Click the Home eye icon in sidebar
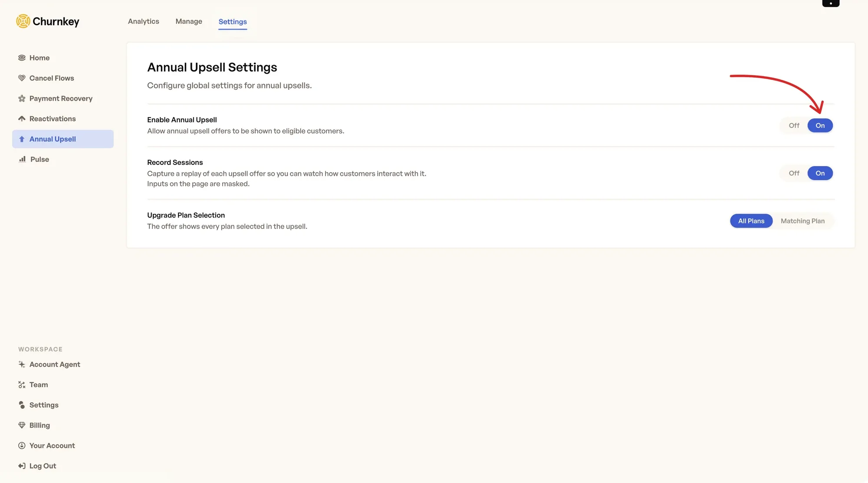The height and width of the screenshot is (483, 868). coord(22,58)
